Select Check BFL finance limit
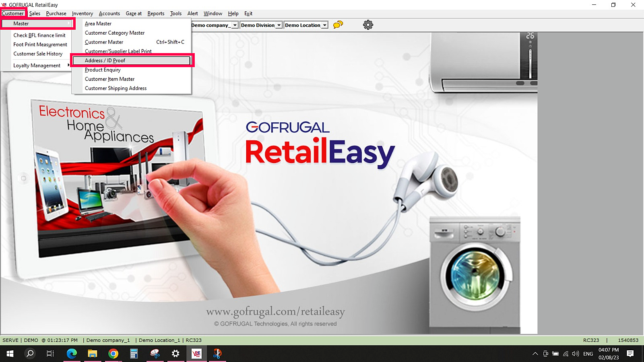Image resolution: width=644 pixels, height=362 pixels. tap(39, 35)
